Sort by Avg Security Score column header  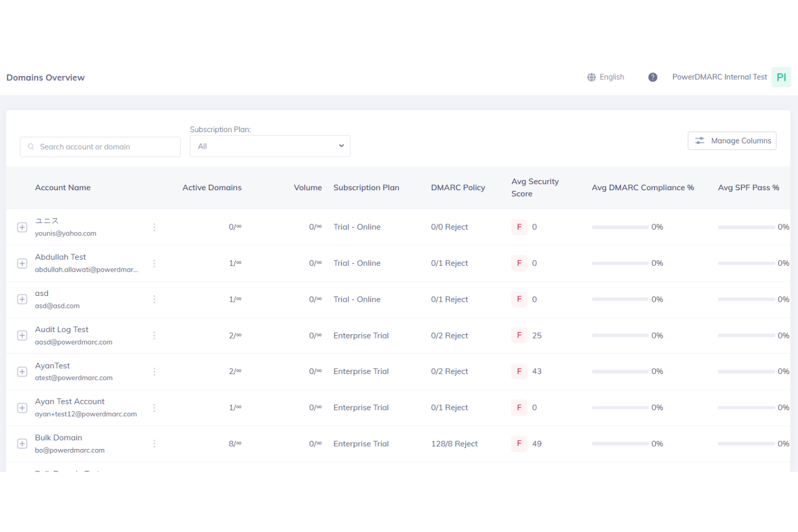(x=535, y=188)
